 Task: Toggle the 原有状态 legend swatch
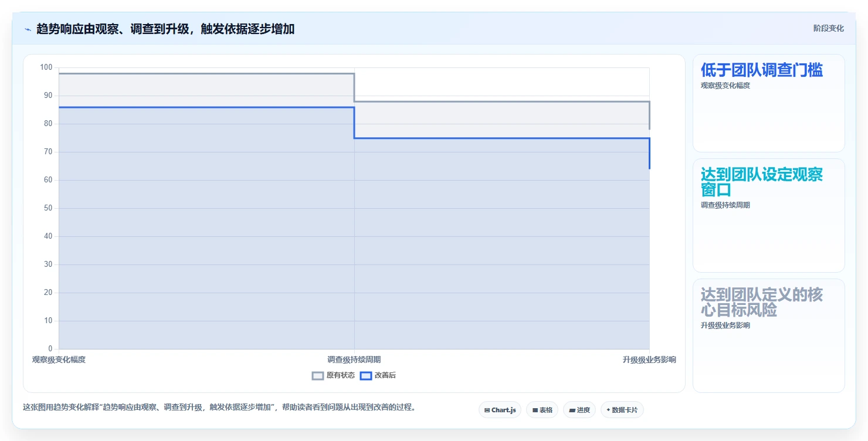[x=318, y=376]
